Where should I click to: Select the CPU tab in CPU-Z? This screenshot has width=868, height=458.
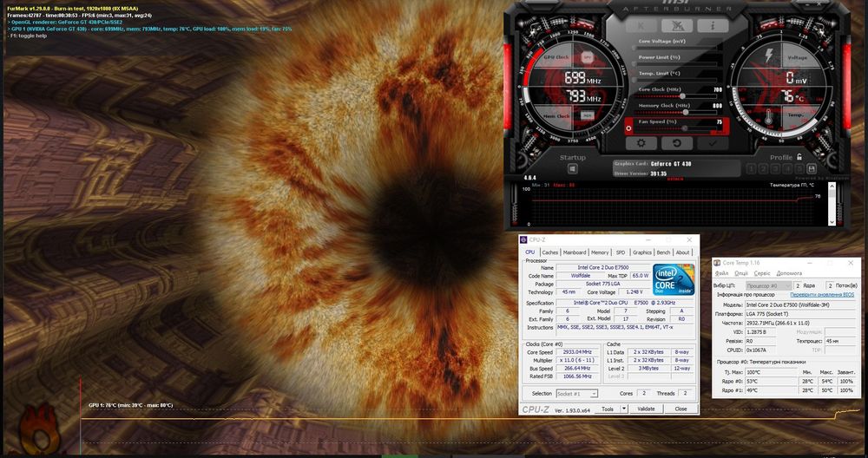point(530,252)
